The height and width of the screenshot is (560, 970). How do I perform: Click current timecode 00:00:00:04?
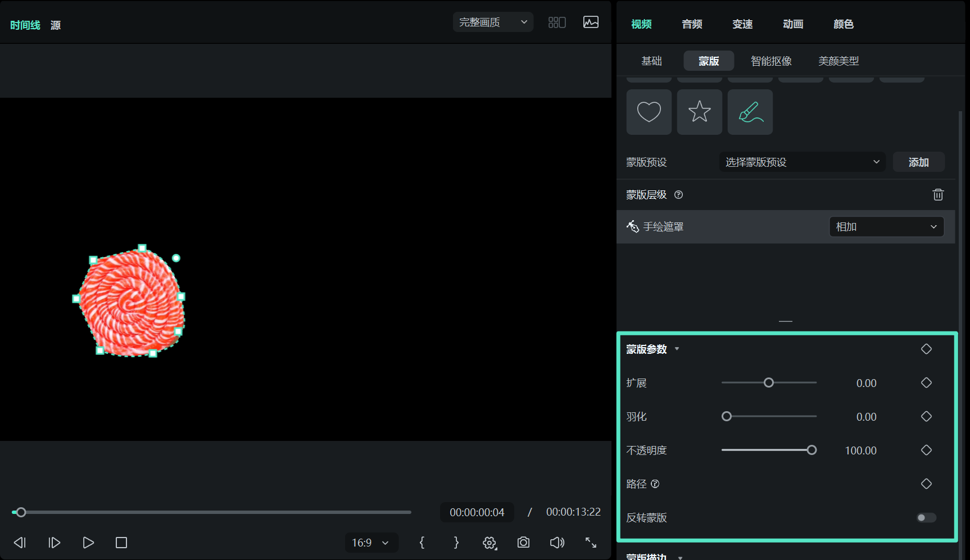tap(477, 512)
